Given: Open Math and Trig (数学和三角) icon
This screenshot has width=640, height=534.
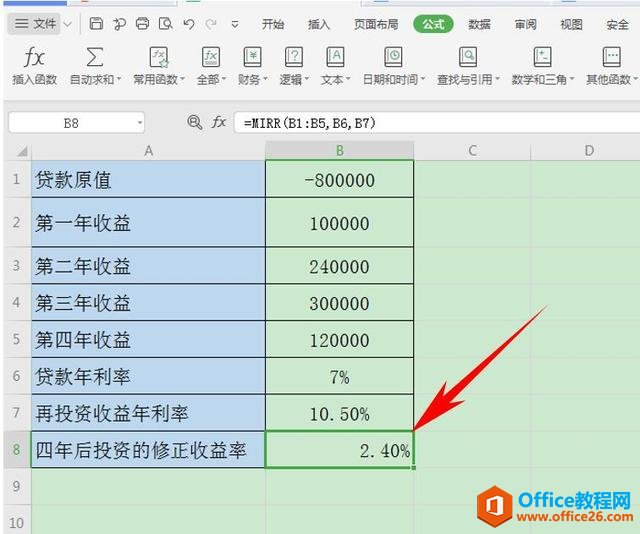Looking at the screenshot, I should (542, 57).
